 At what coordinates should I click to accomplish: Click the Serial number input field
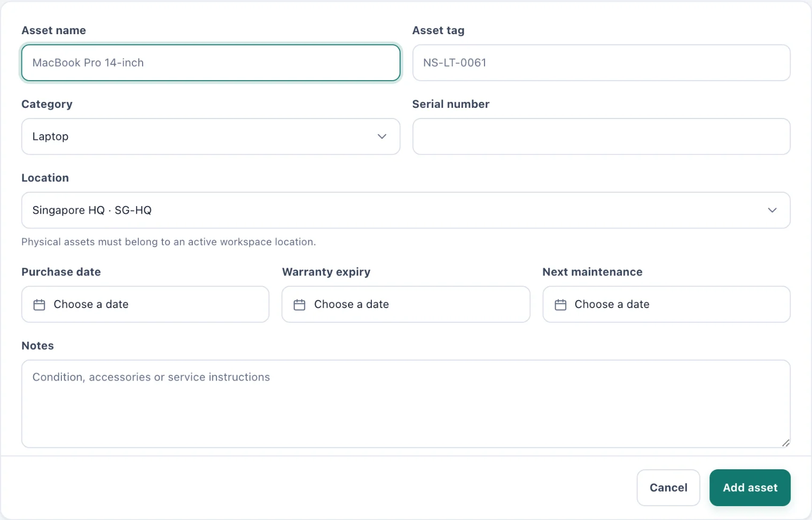pos(602,137)
